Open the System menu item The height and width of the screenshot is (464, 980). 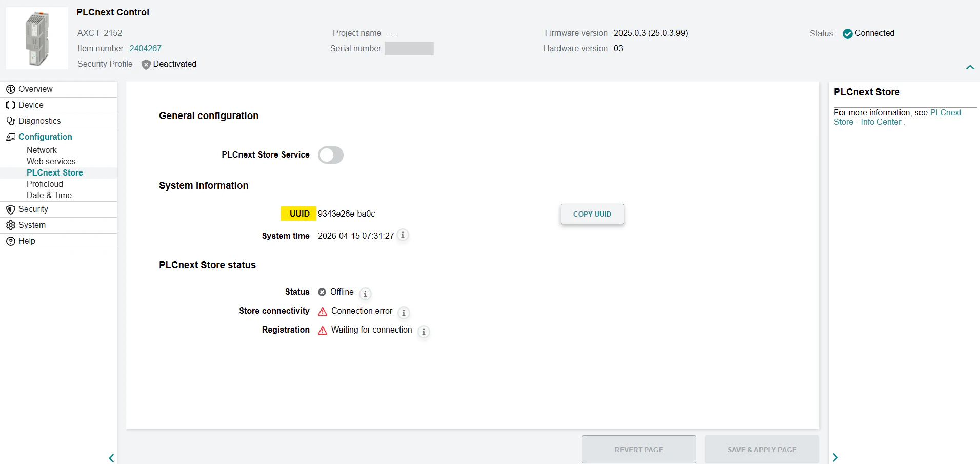coord(58,225)
